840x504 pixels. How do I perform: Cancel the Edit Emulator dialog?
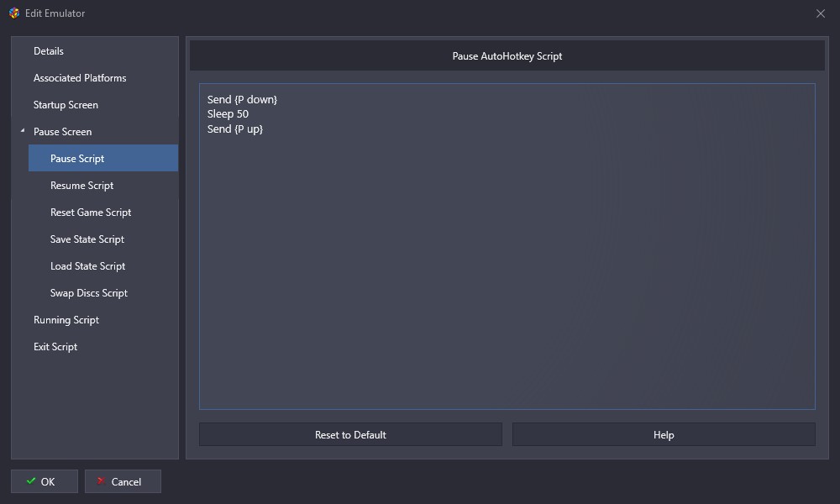123,481
